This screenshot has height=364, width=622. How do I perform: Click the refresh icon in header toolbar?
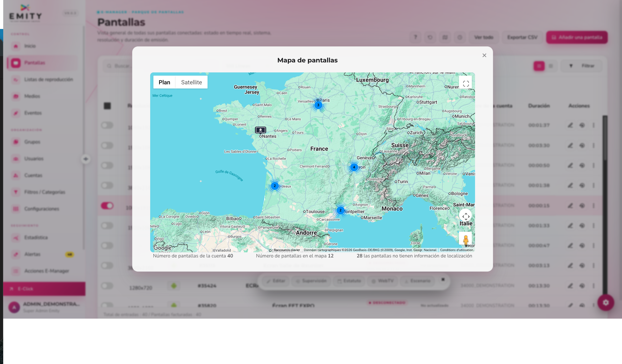(430, 37)
